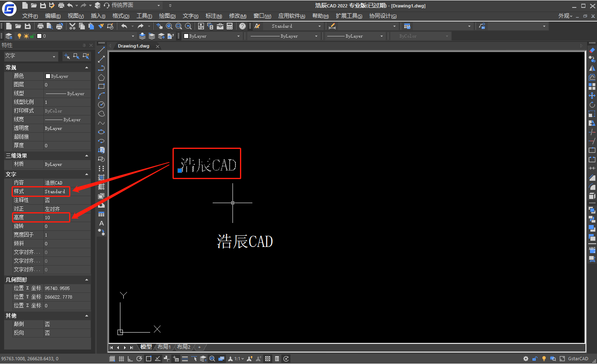The width and height of the screenshot is (597, 364).
Task: Click the Pan realtime hand icon
Action: pyautogui.click(x=160, y=26)
